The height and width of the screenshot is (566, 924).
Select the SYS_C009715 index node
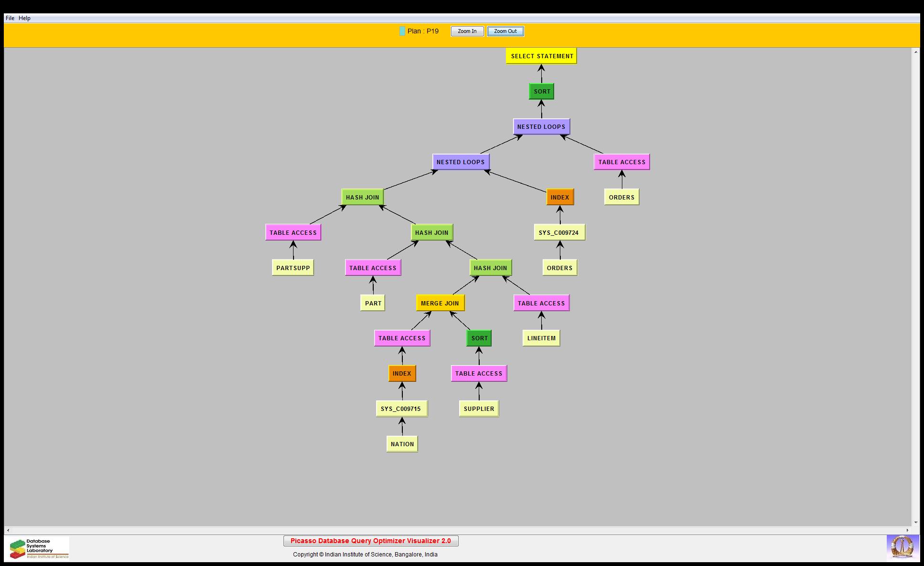point(401,409)
